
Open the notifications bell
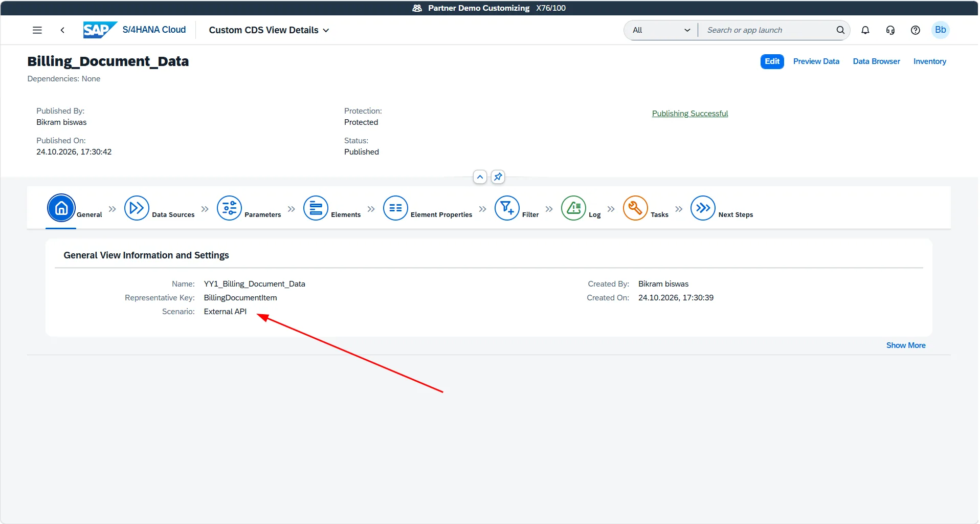[865, 30]
